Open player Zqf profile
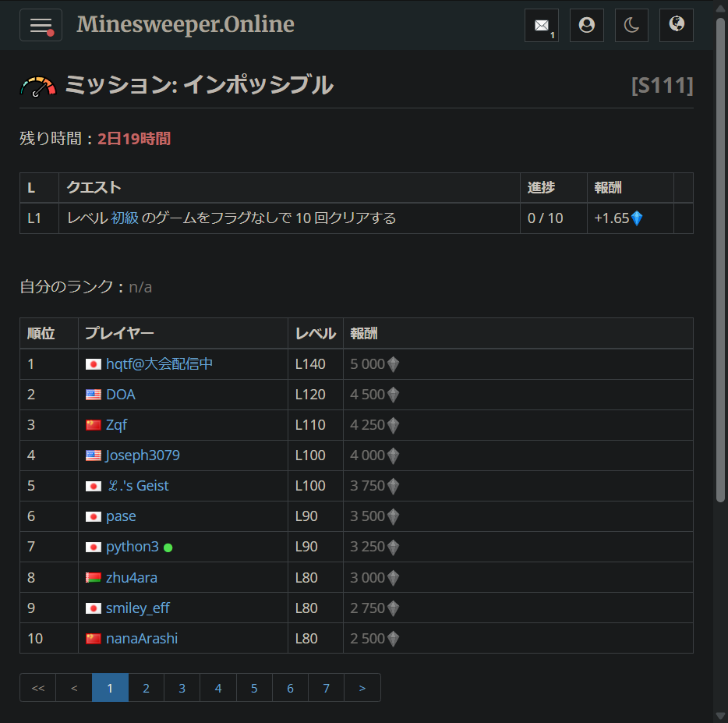Image resolution: width=728 pixels, height=723 pixels. coord(117,425)
